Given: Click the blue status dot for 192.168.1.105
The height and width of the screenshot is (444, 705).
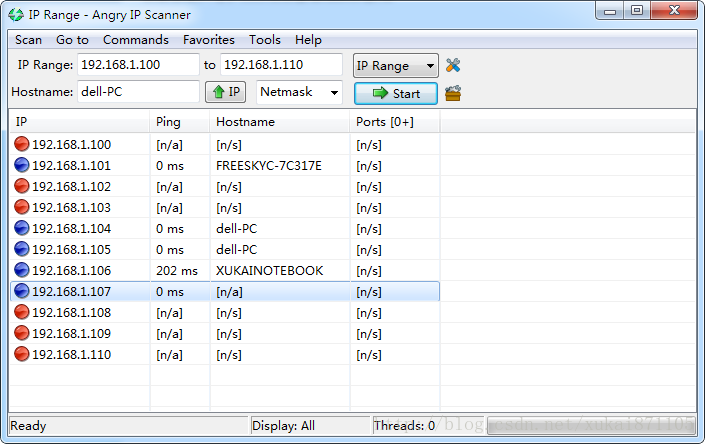Looking at the screenshot, I should pyautogui.click(x=22, y=249).
